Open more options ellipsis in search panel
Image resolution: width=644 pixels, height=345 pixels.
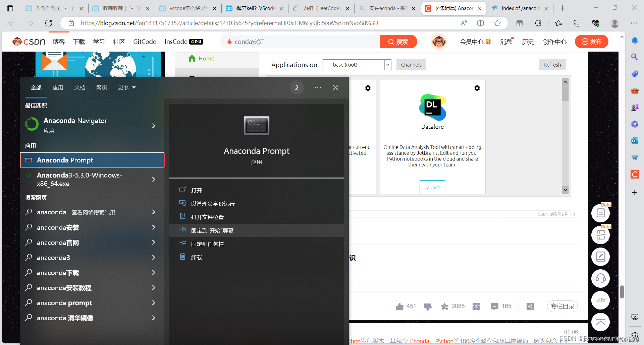(318, 87)
